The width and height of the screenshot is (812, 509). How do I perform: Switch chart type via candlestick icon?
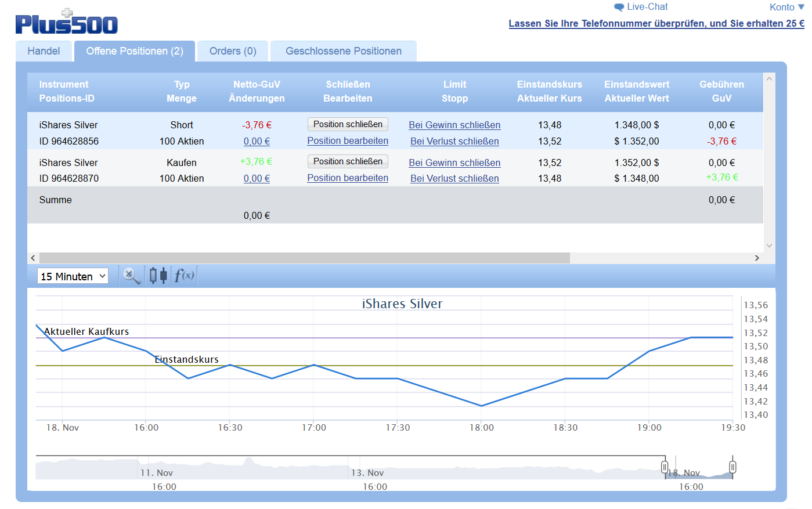[158, 275]
